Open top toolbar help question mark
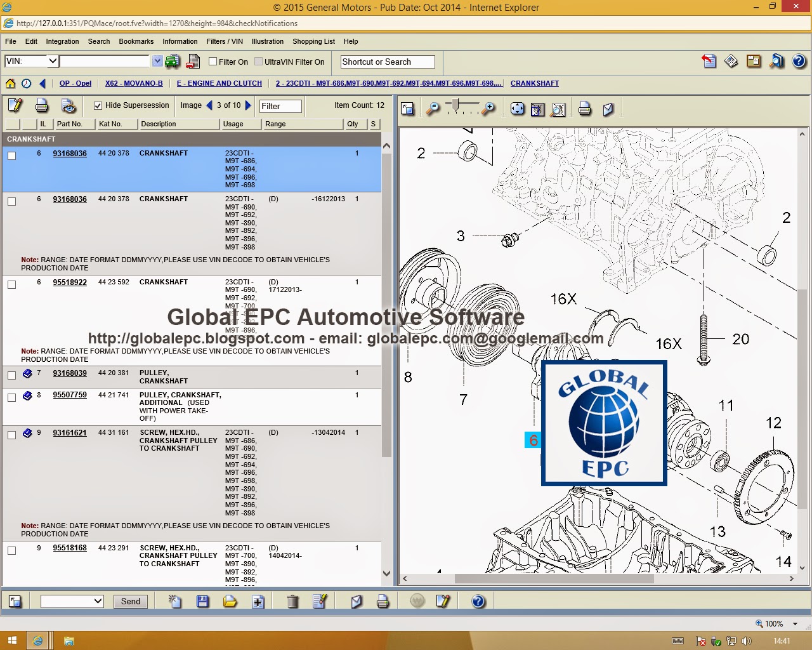This screenshot has height=650, width=812. click(x=799, y=62)
